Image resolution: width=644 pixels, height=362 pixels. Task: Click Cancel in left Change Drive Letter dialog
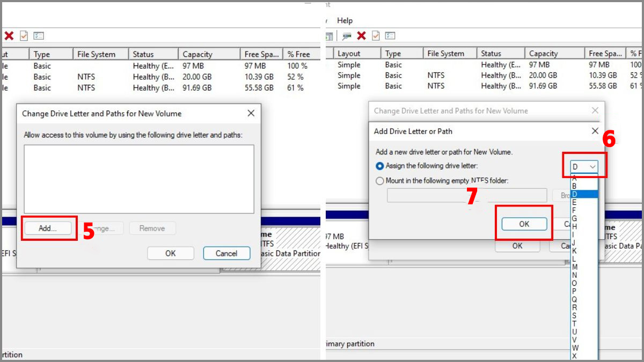pos(226,253)
